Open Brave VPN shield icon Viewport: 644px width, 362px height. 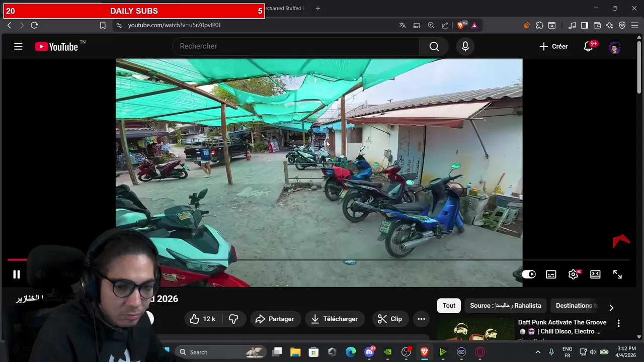point(622,25)
